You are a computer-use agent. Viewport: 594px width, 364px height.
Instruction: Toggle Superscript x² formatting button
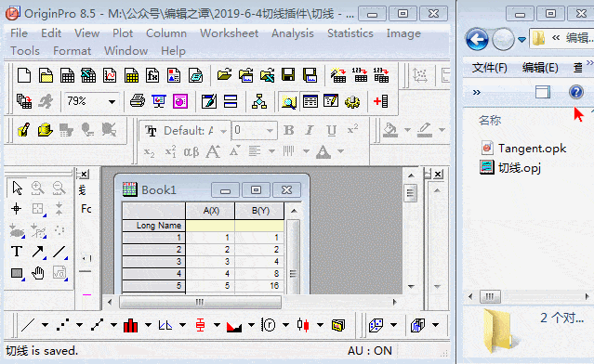tap(352, 130)
